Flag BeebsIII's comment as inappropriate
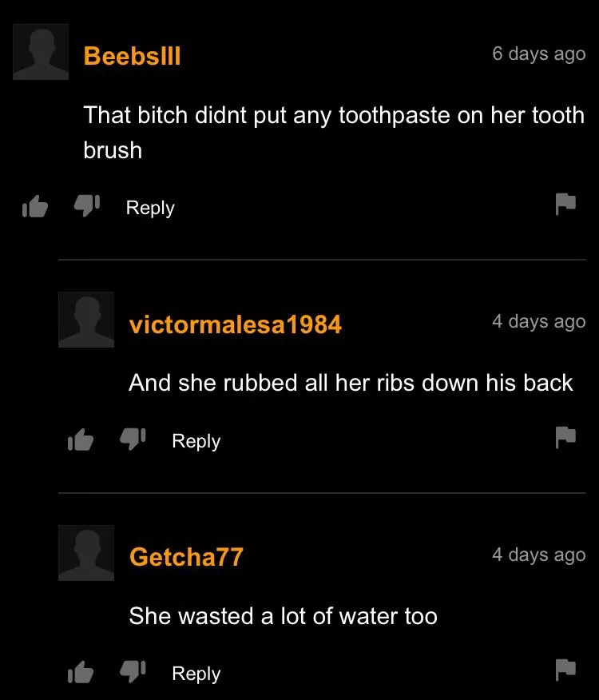Image resolution: width=599 pixels, height=700 pixels. (x=565, y=204)
